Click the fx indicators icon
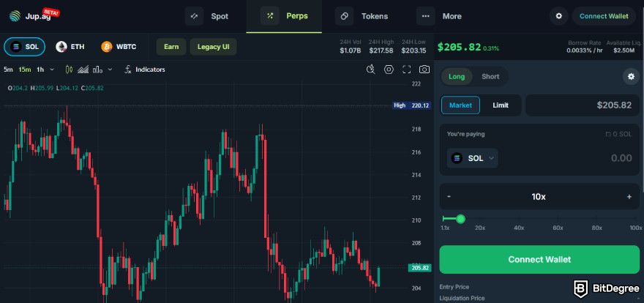The image size is (644, 303). coord(128,70)
